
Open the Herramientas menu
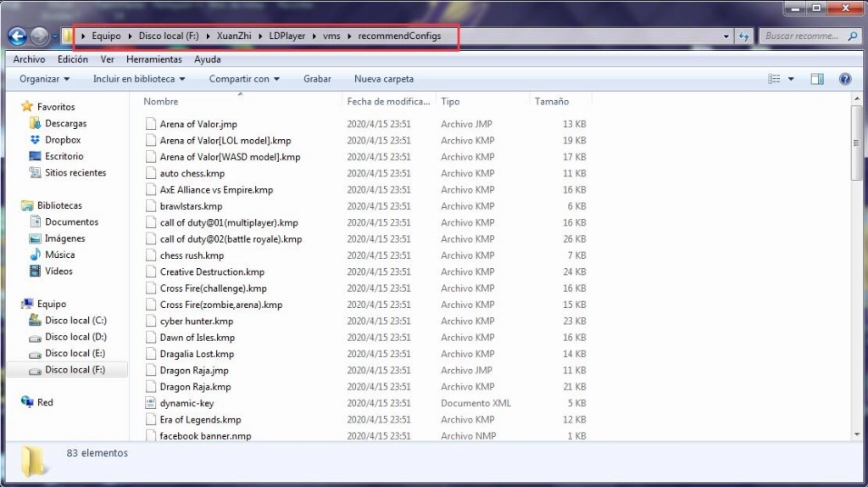point(154,59)
